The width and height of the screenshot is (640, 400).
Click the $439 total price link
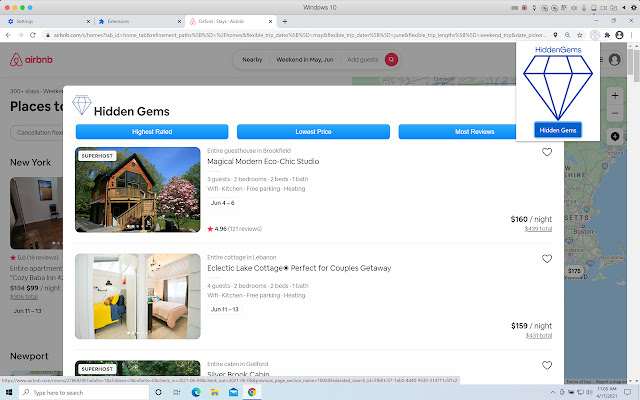[x=538, y=229]
